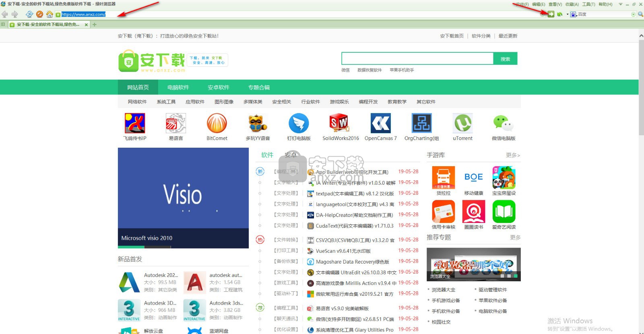This screenshot has width=644, height=334.
Task: Click the 爱奇艺阅读 icon
Action: click(504, 211)
